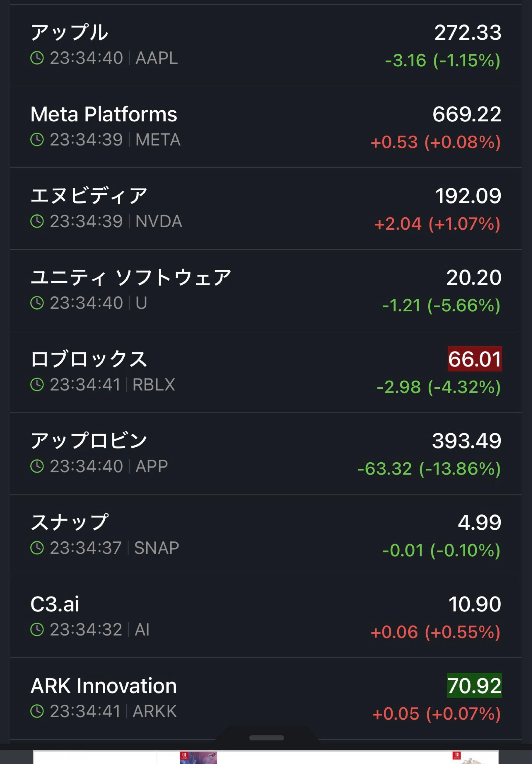Select the スナップ stock name
532x764 pixels.
[x=70, y=522]
